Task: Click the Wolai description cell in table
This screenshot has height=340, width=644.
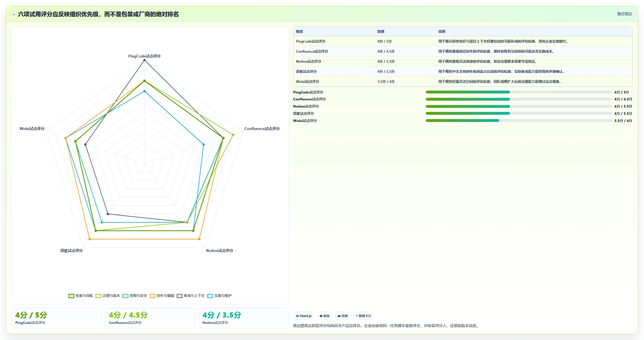Action: [x=500, y=82]
